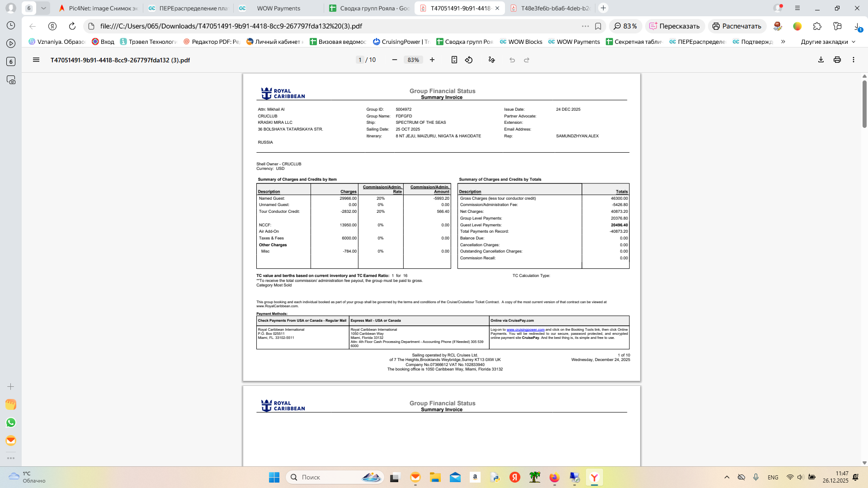This screenshot has height=488, width=868.
Task: Click the Пересказать button
Action: pyautogui.click(x=675, y=26)
